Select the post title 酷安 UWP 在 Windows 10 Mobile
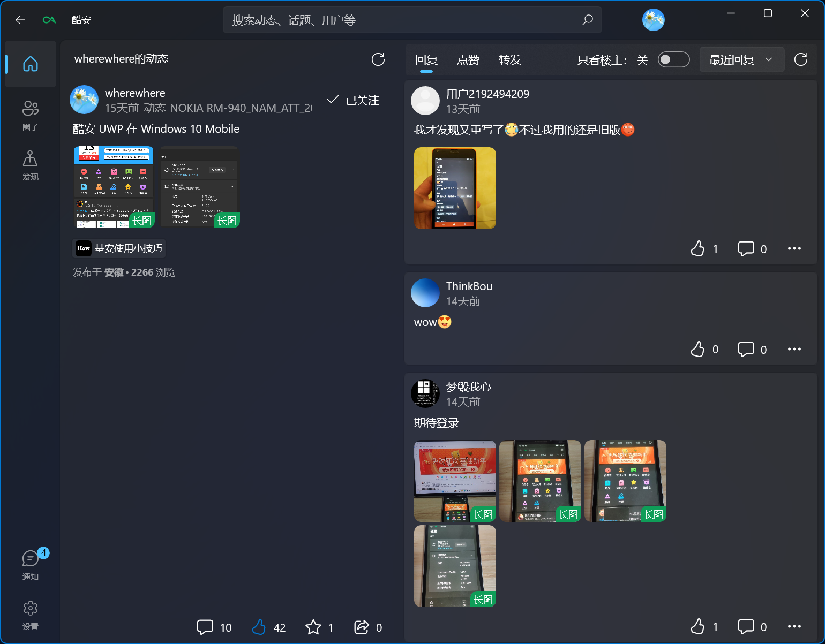 156,129
